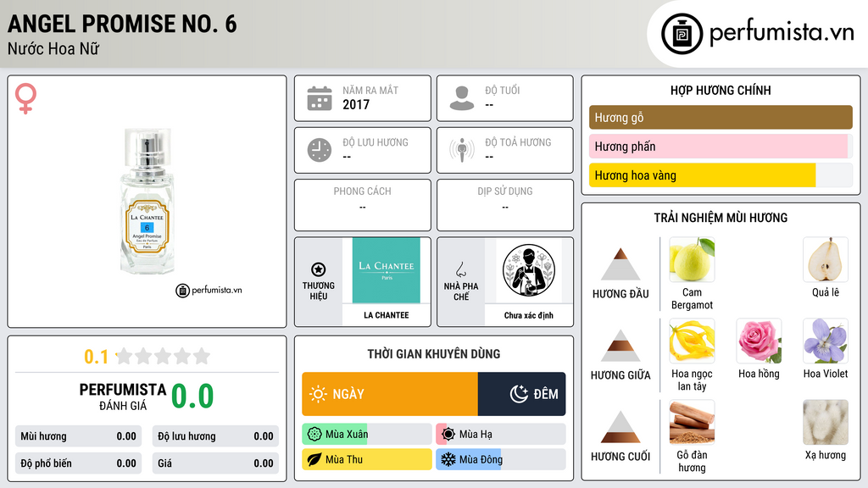Click the Nước Hoa Nữ subtitle

pyautogui.click(x=53, y=49)
